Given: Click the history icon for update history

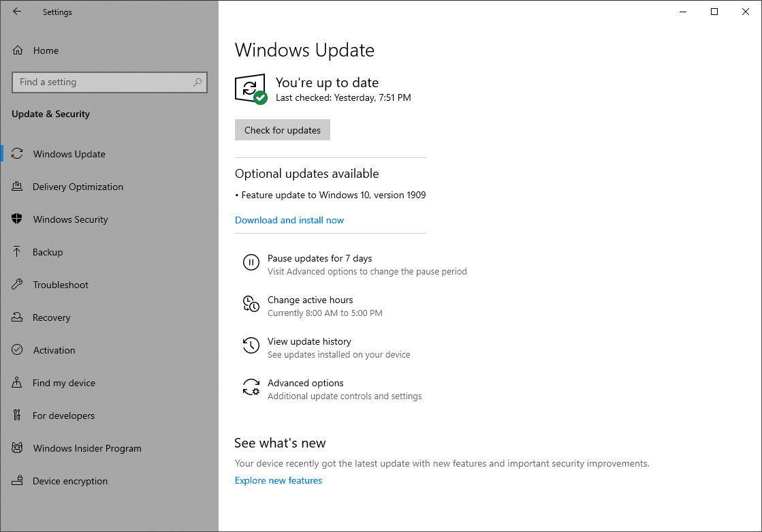Looking at the screenshot, I should coord(251,345).
